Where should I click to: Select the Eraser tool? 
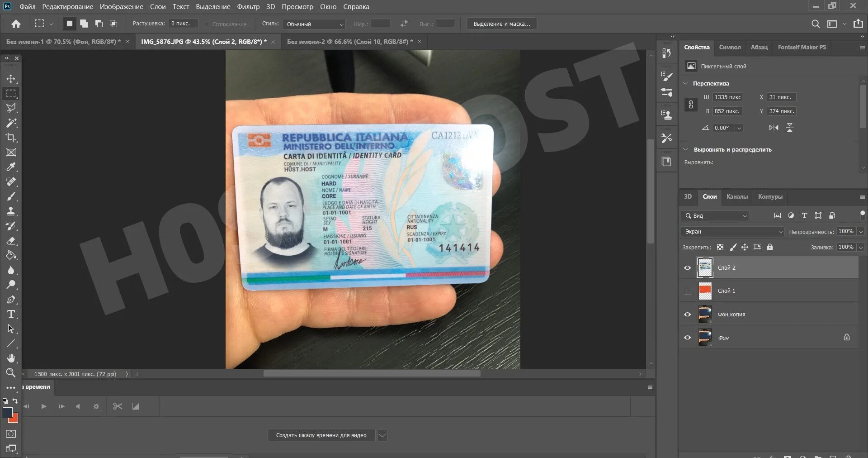[11, 241]
